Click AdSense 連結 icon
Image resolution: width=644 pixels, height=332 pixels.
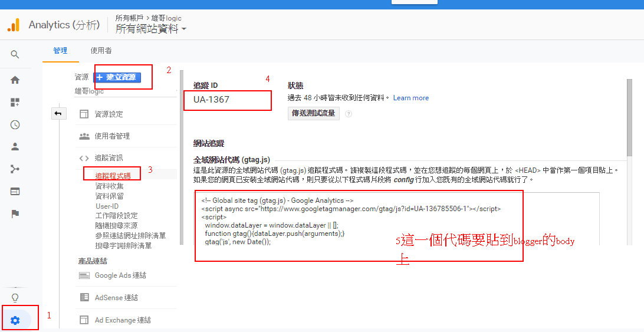tap(84, 297)
